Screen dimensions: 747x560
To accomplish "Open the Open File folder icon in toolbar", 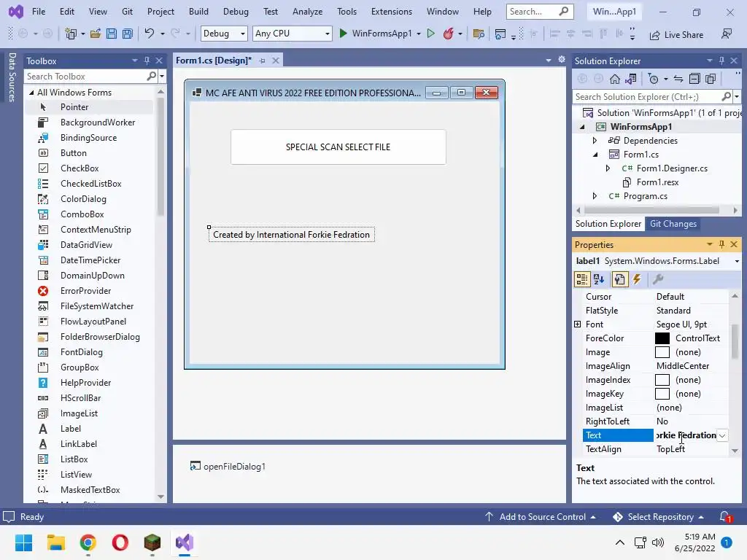I will (x=96, y=34).
